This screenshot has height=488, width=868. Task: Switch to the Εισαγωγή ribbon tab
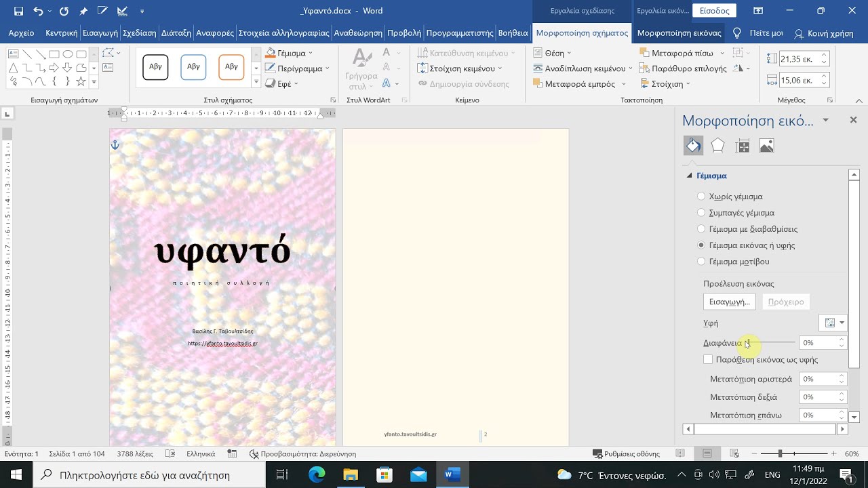[100, 33]
